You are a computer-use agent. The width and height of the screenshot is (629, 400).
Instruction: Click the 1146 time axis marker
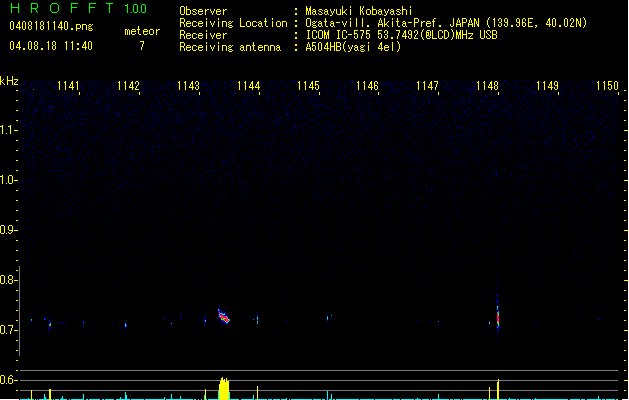point(367,86)
